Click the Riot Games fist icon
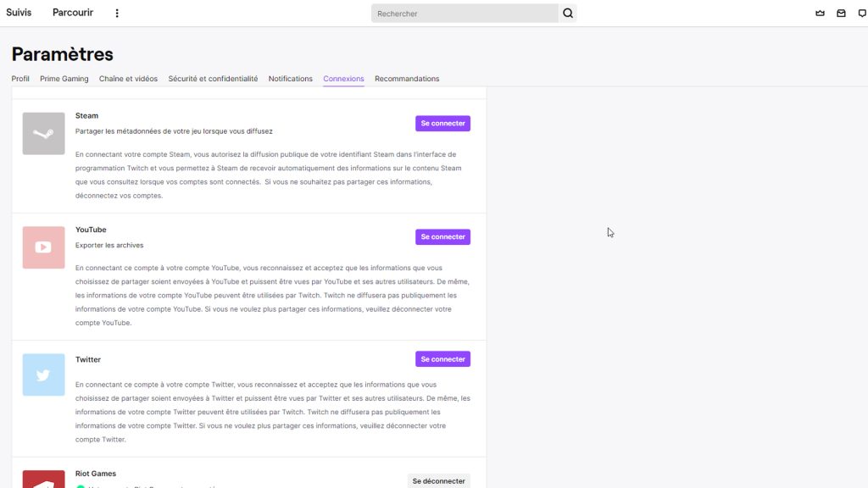 tap(43, 483)
